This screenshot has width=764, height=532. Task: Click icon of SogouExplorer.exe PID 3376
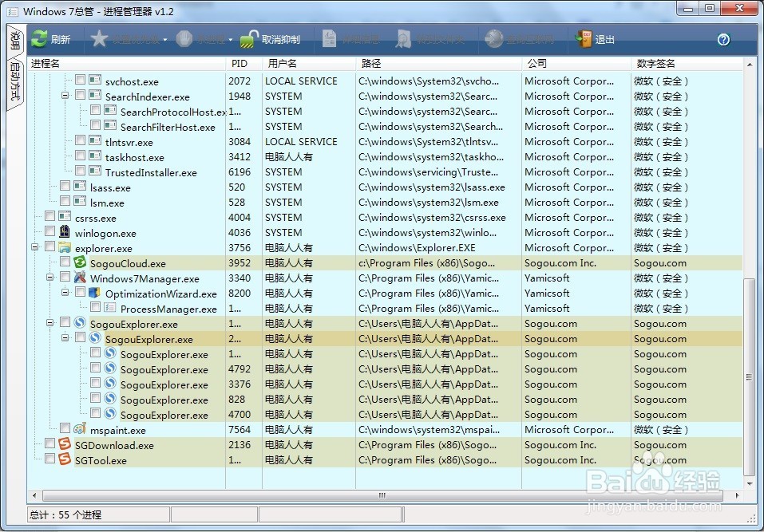110,384
